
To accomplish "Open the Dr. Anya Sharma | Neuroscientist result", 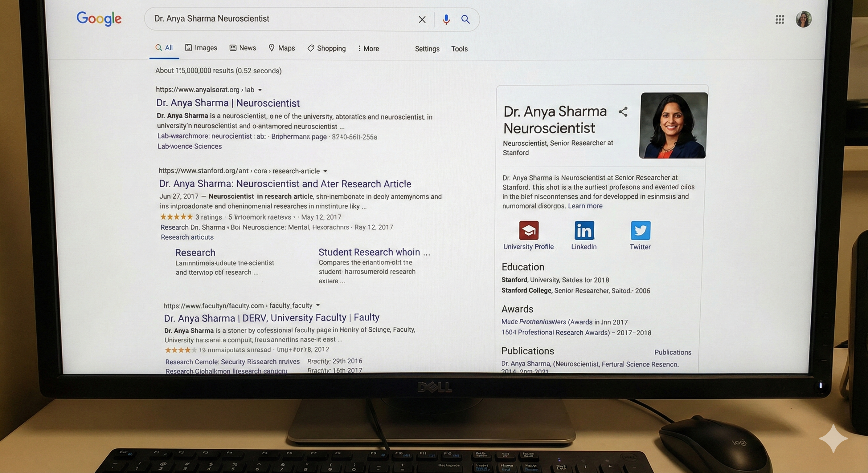I will click(228, 103).
